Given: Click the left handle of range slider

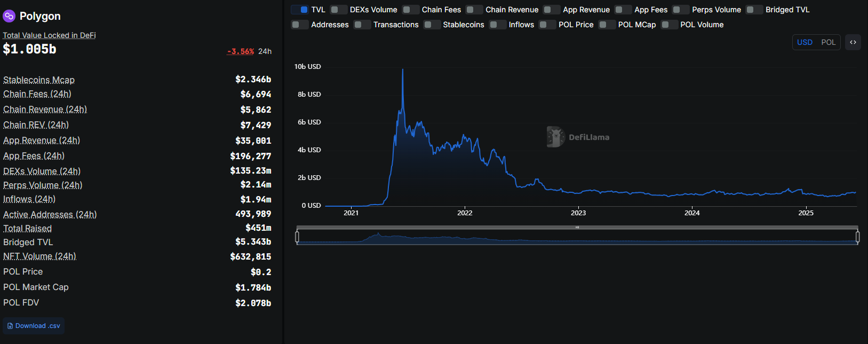Looking at the screenshot, I should [297, 237].
